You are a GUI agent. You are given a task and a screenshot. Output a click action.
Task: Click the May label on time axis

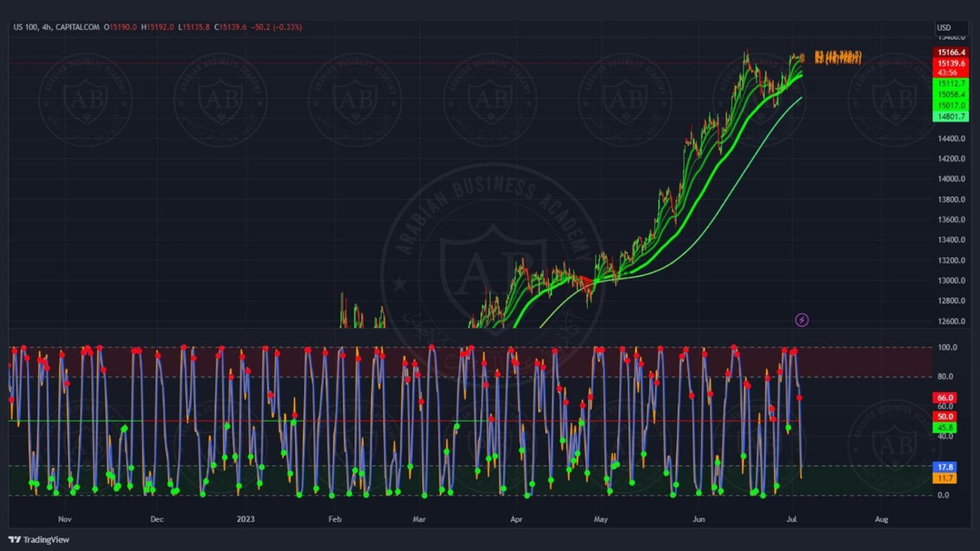tap(600, 519)
